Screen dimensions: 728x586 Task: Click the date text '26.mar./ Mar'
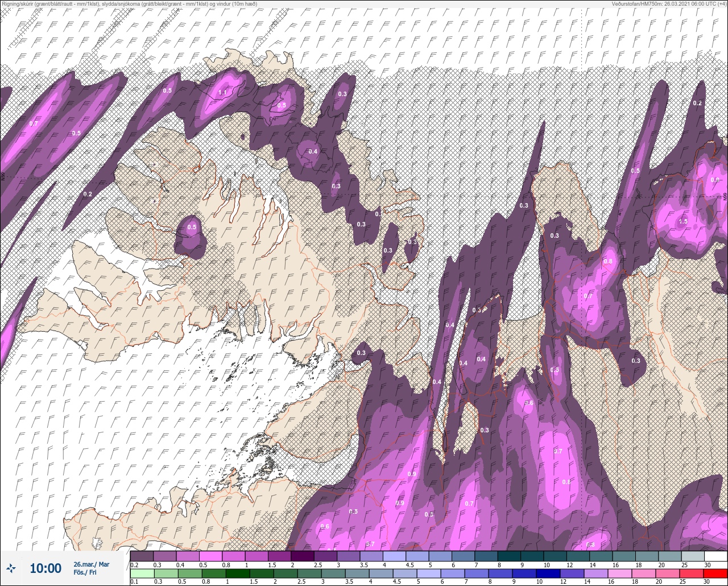pyautogui.click(x=91, y=564)
